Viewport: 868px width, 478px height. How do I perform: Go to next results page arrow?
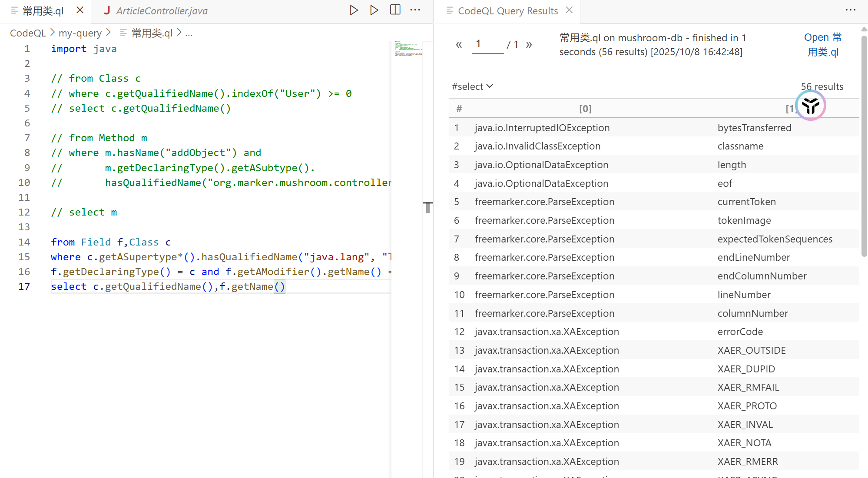(529, 44)
